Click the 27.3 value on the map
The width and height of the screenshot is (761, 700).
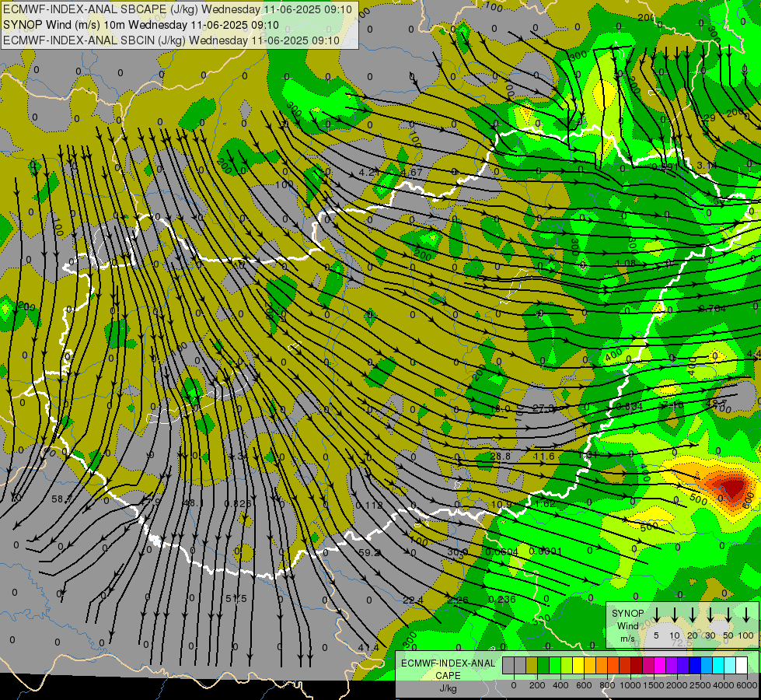pos(543,408)
